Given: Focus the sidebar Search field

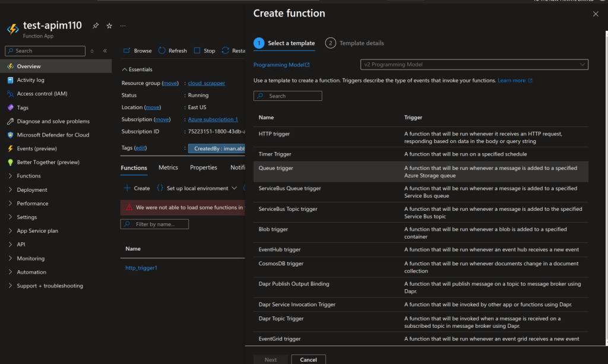Looking at the screenshot, I should 45,51.
